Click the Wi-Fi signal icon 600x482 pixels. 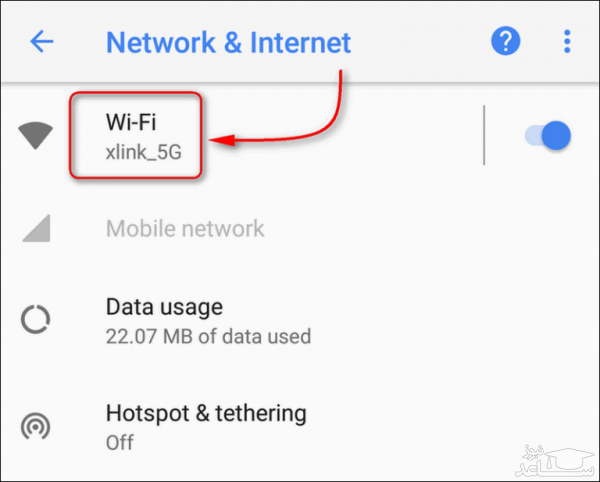(36, 136)
